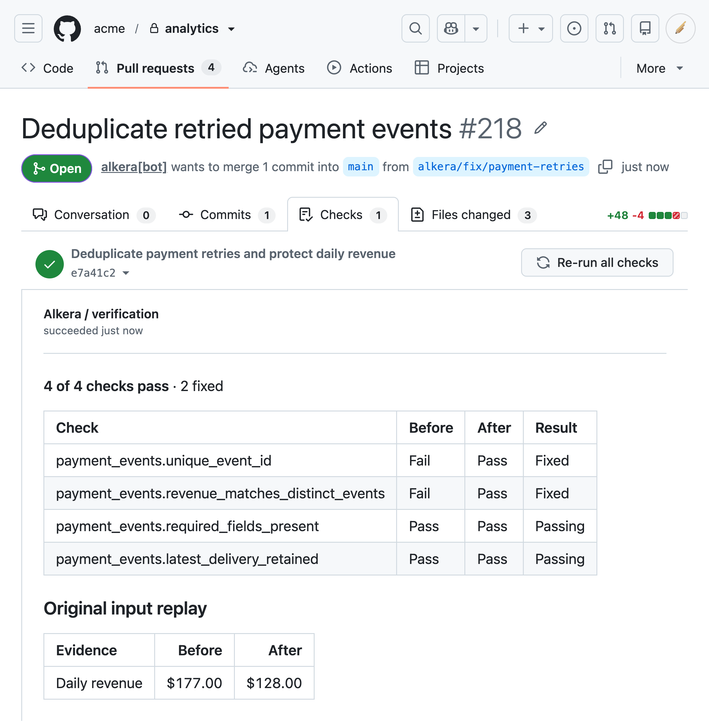709x728 pixels.
Task: Open the issues circle-dot icon
Action: [x=574, y=28]
